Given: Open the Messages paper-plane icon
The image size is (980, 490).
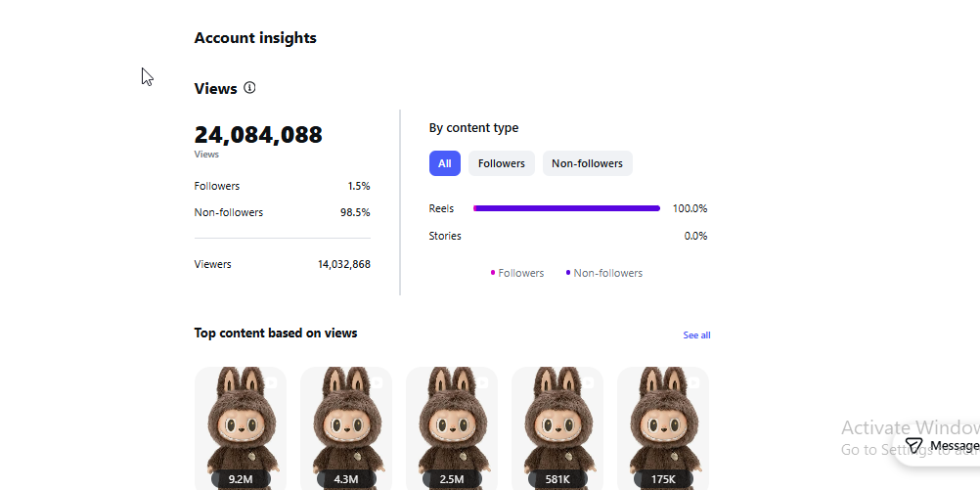Looking at the screenshot, I should click(x=913, y=446).
